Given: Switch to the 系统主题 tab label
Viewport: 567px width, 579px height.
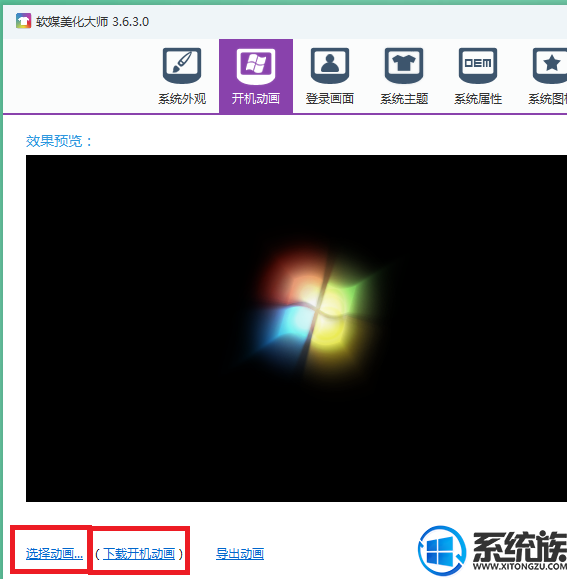Looking at the screenshot, I should (x=404, y=99).
